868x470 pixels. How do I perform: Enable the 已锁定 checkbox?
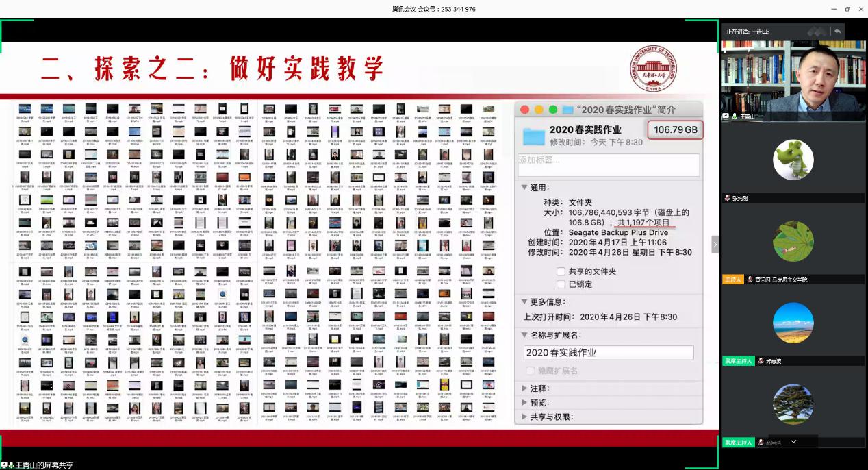[561, 284]
